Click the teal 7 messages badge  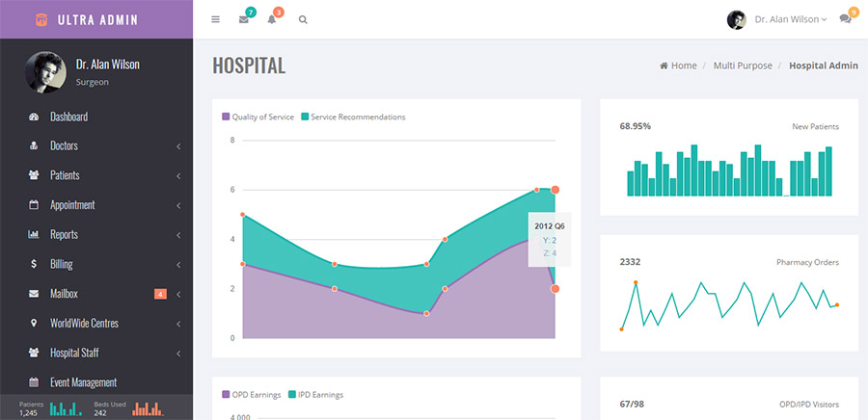click(252, 13)
